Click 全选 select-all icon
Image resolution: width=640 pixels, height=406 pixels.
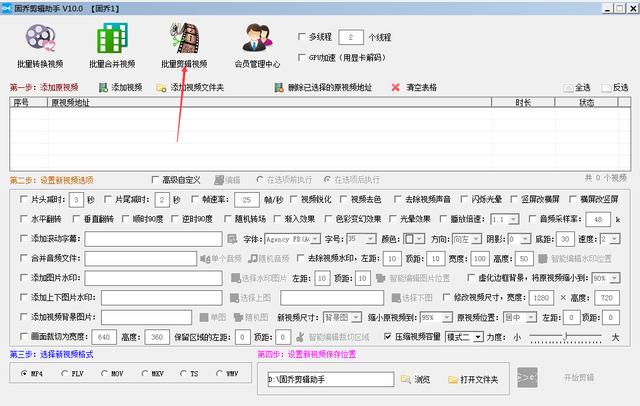568,88
